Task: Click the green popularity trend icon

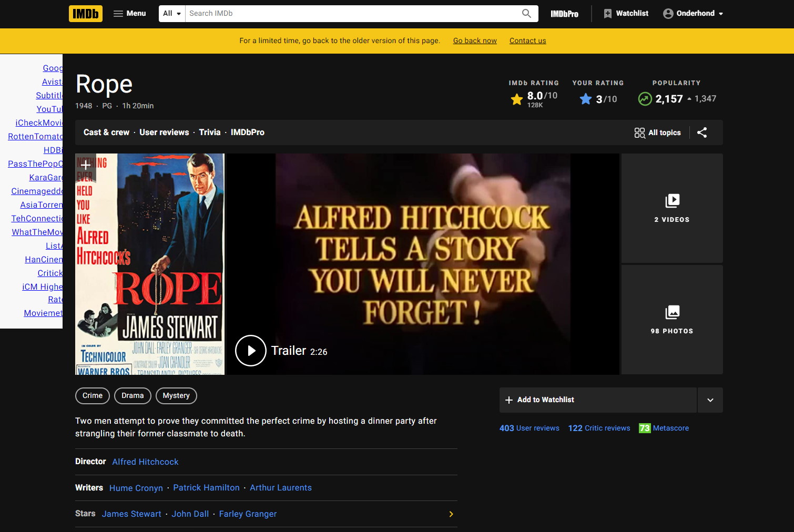Action: click(645, 99)
